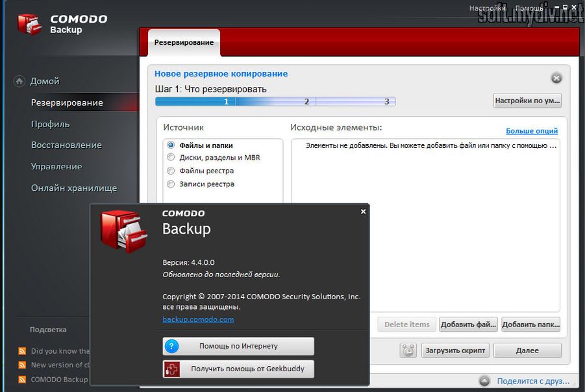
Task: Switch to the Резервирование tab
Action: pos(184,43)
